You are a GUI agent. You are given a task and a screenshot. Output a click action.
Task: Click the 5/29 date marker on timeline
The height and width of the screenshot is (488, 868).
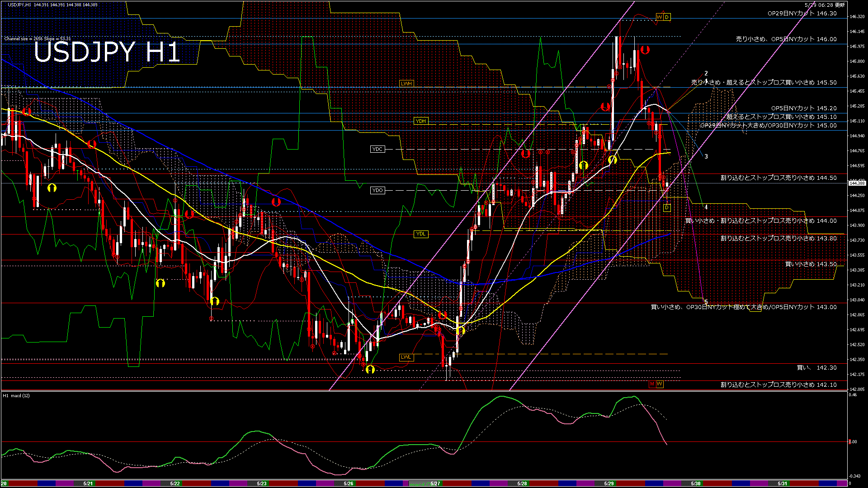tap(609, 483)
